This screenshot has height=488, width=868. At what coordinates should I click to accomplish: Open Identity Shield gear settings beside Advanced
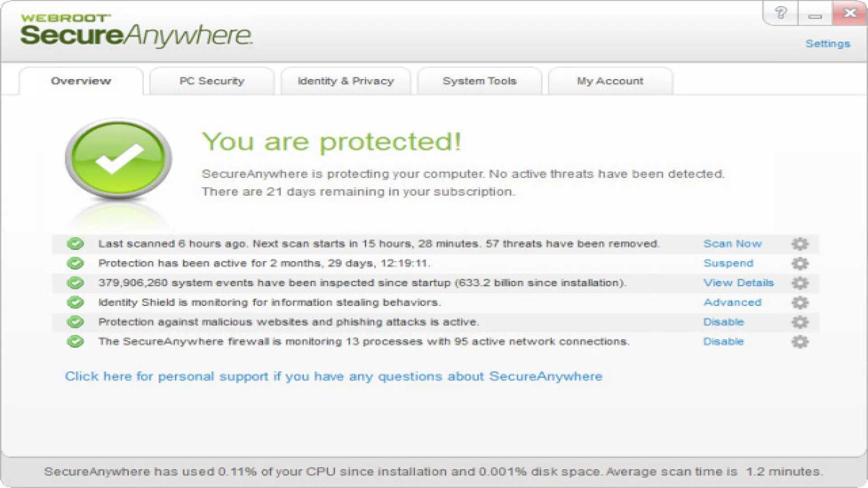[x=800, y=302]
